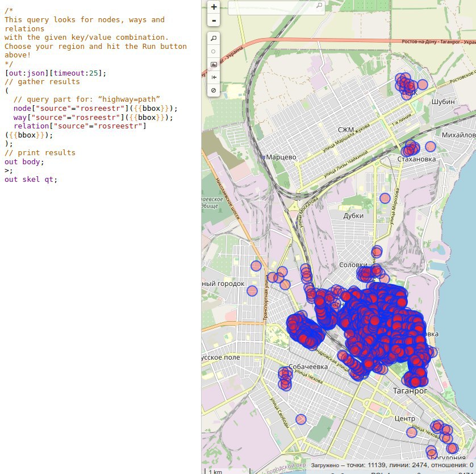Click the Таганрог city label
This screenshot has width=476, height=474.
(x=410, y=391)
